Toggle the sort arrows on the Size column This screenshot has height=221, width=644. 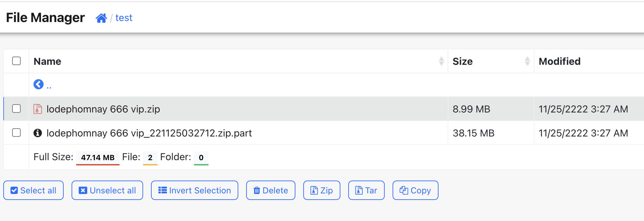point(527,61)
